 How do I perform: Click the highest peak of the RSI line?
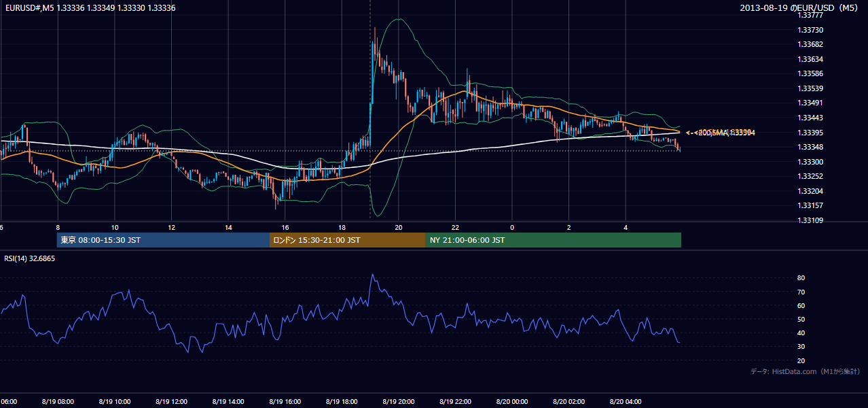[372, 275]
